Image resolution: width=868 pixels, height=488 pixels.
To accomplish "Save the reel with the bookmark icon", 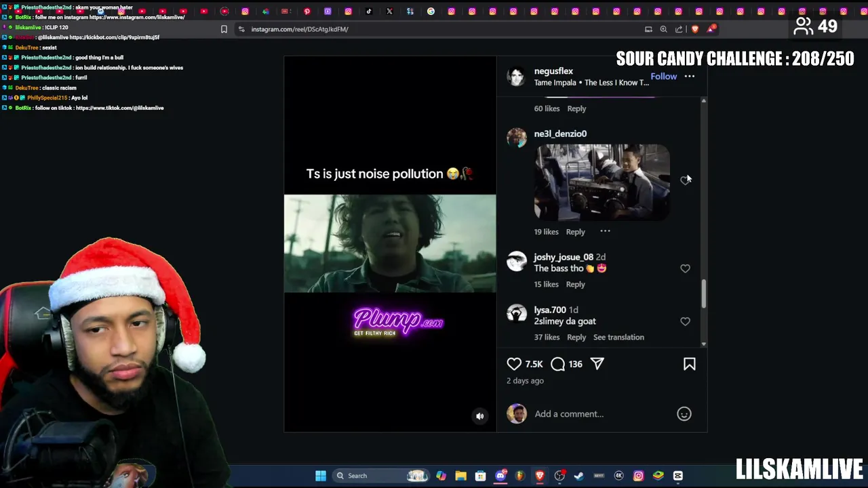I will coord(689,364).
